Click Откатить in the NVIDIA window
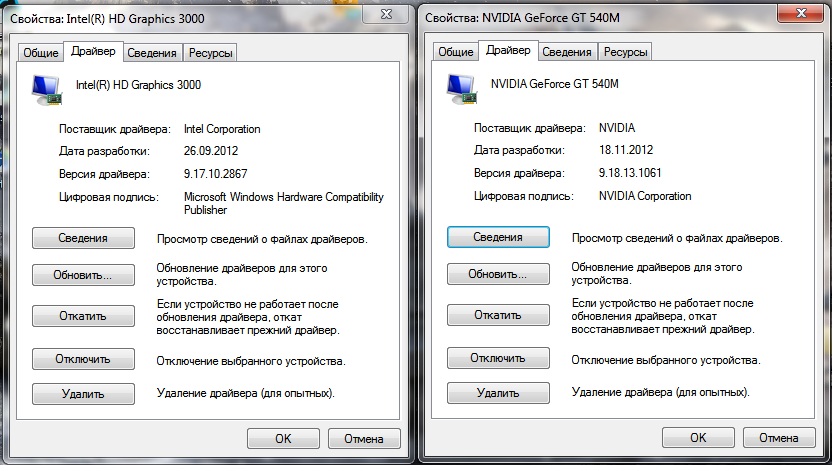This screenshot has width=835, height=471. (x=498, y=315)
